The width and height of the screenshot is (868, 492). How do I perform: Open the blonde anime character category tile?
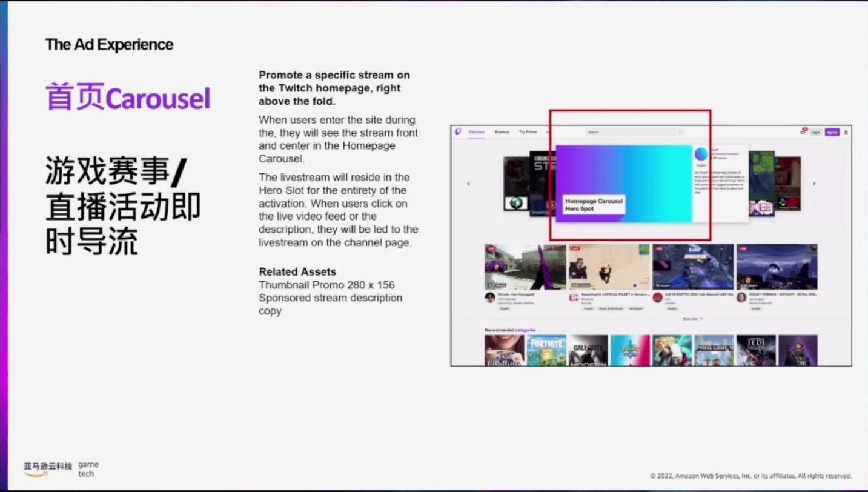pos(672,350)
